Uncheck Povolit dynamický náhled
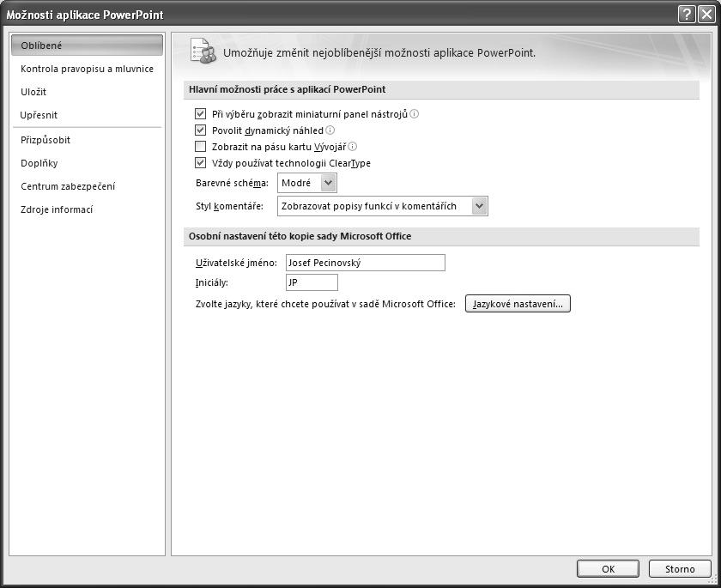 (201, 130)
